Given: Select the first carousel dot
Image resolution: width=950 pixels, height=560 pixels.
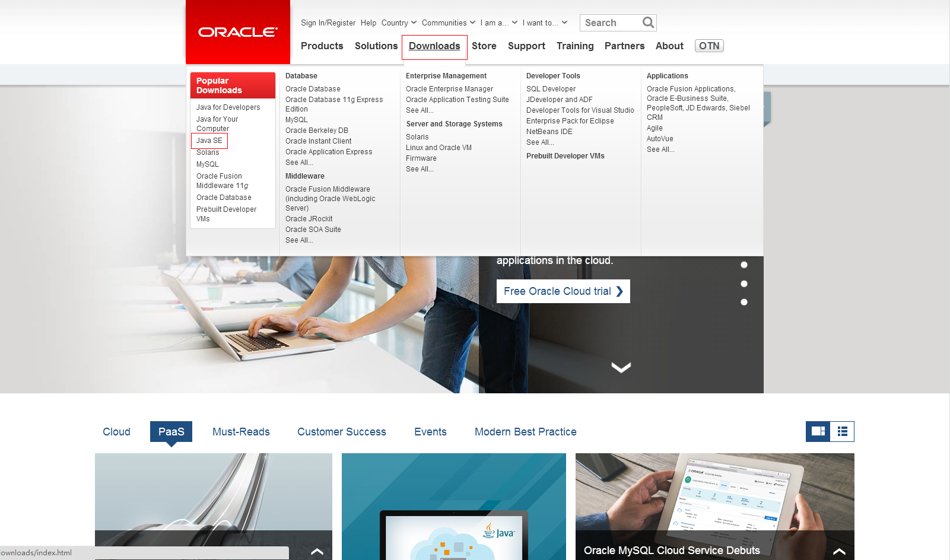Looking at the screenshot, I should coord(744,265).
